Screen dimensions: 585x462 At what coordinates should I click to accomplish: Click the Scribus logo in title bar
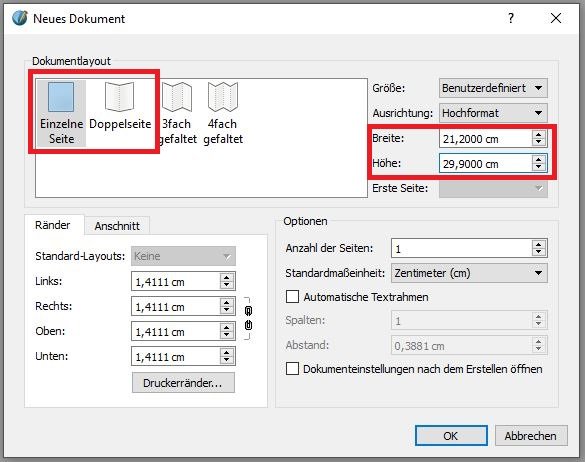[x=20, y=18]
